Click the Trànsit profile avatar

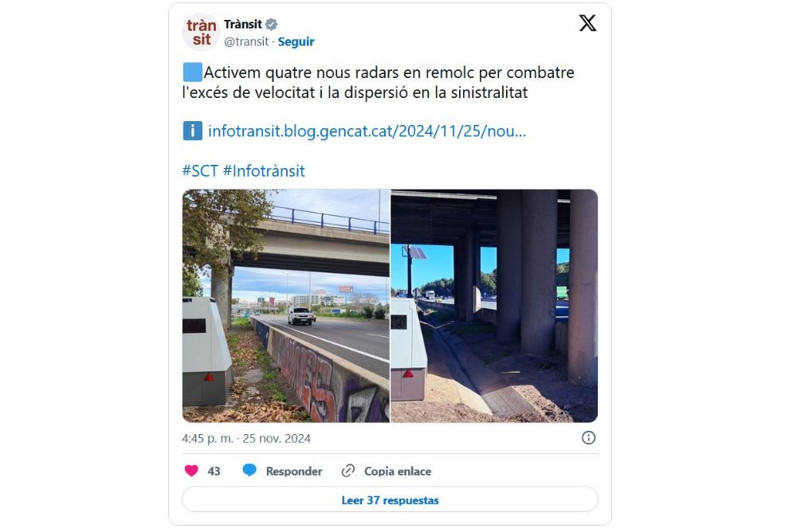click(201, 33)
